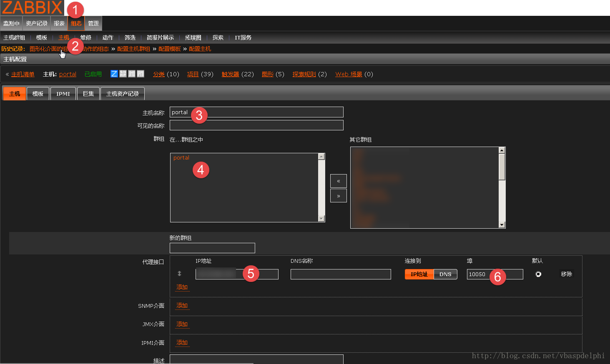The image size is (610, 364).
Task: Switch to the 主机资产记录 tab
Action: (123, 94)
